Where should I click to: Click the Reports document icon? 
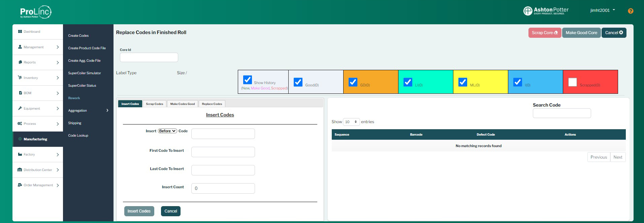20,62
